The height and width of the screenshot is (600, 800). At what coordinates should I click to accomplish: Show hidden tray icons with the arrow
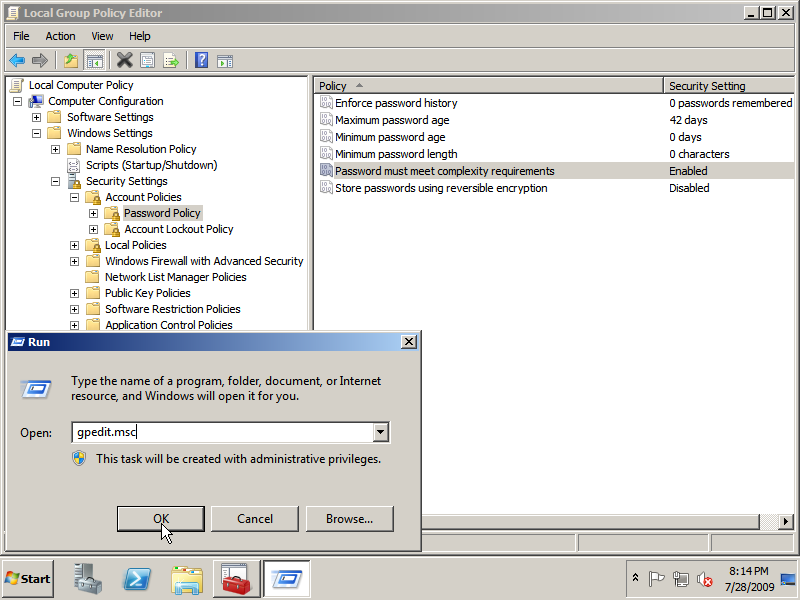635,578
